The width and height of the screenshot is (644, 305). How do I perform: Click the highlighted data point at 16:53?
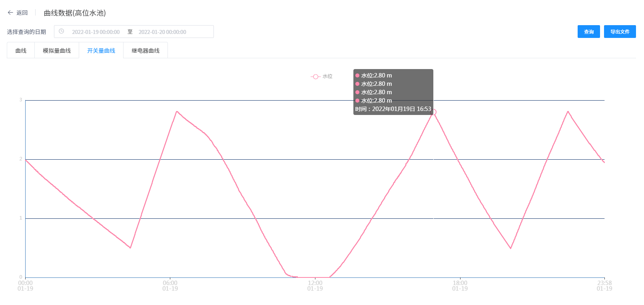(x=433, y=112)
